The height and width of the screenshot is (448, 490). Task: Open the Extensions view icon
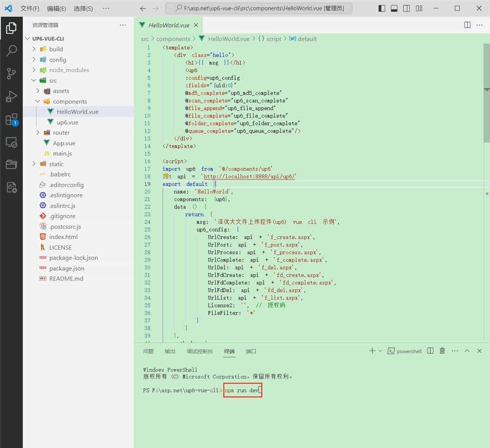point(11,119)
